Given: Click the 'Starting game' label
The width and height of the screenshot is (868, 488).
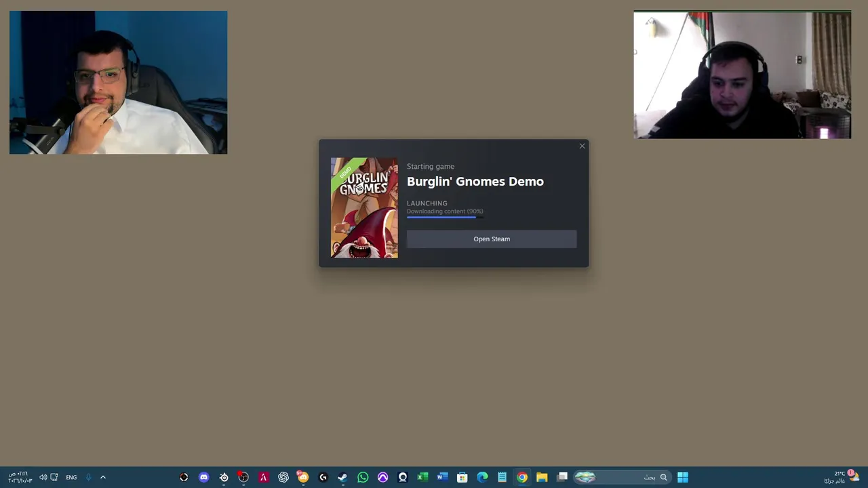Looking at the screenshot, I should [x=431, y=166].
